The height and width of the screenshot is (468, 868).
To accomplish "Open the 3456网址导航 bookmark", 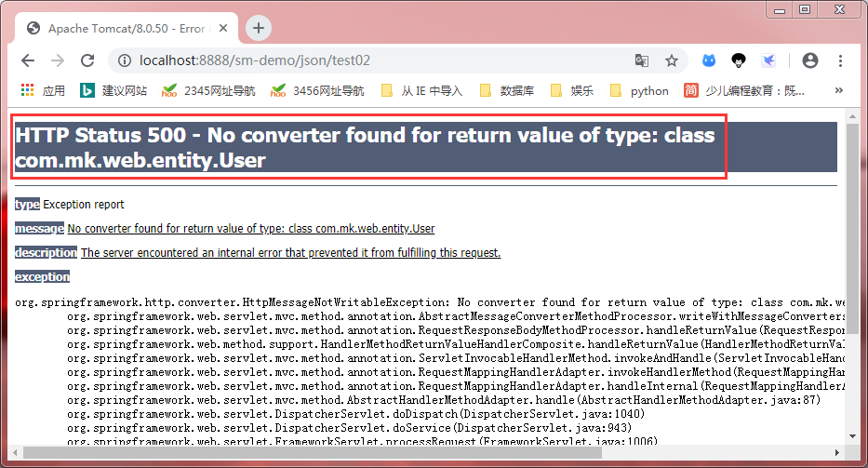I will (x=317, y=91).
